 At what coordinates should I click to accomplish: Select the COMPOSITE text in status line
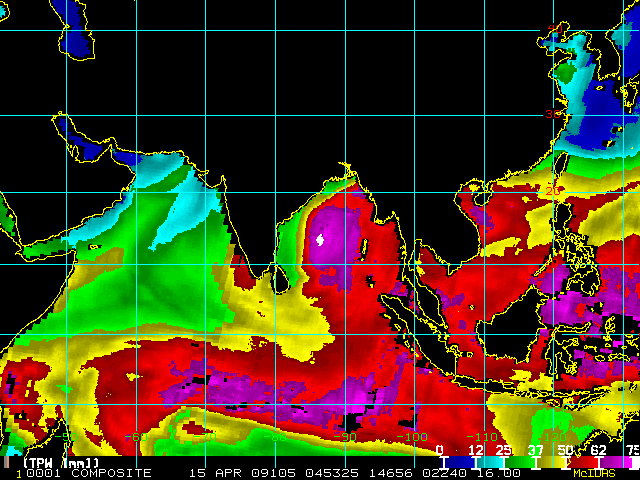tap(111, 473)
